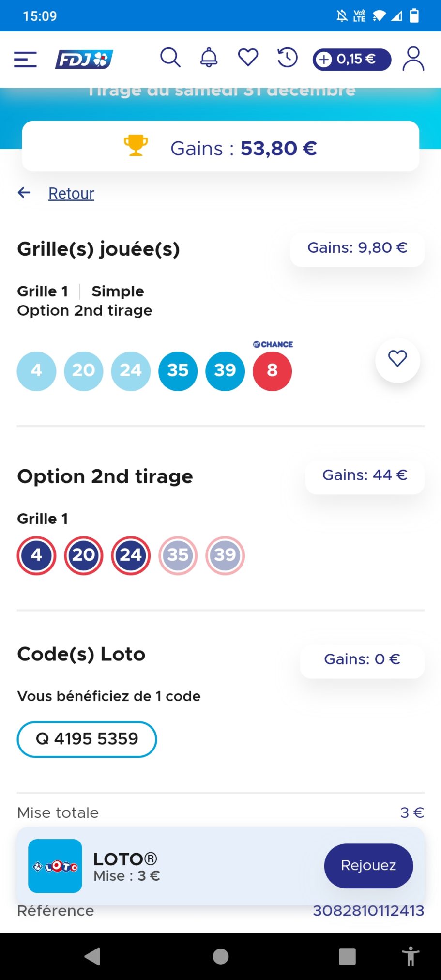
Task: Tap the matched ball 4 in 2nd tirage
Action: 37,555
